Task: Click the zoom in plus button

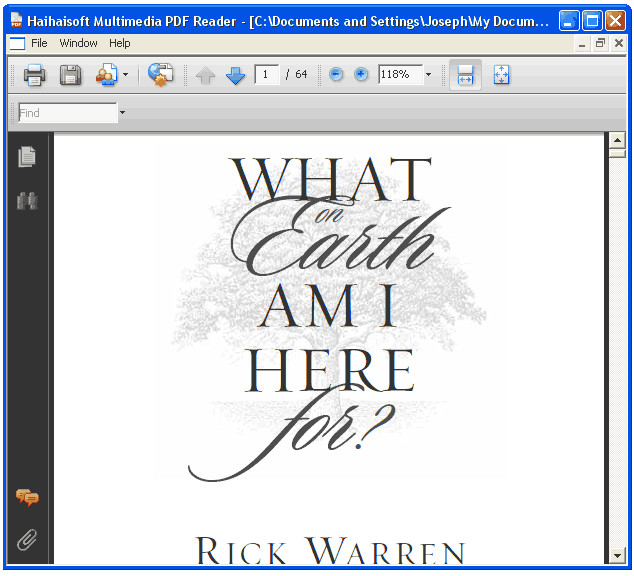Action: [x=361, y=74]
